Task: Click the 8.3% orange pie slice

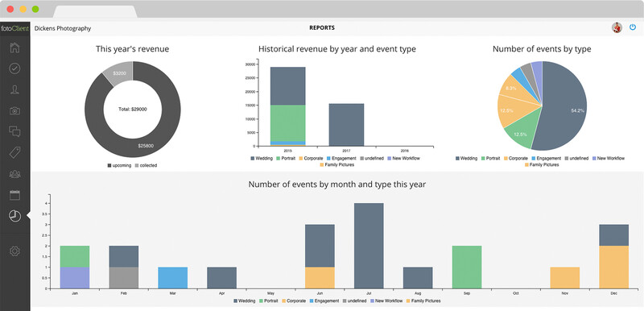Action: 512,89
